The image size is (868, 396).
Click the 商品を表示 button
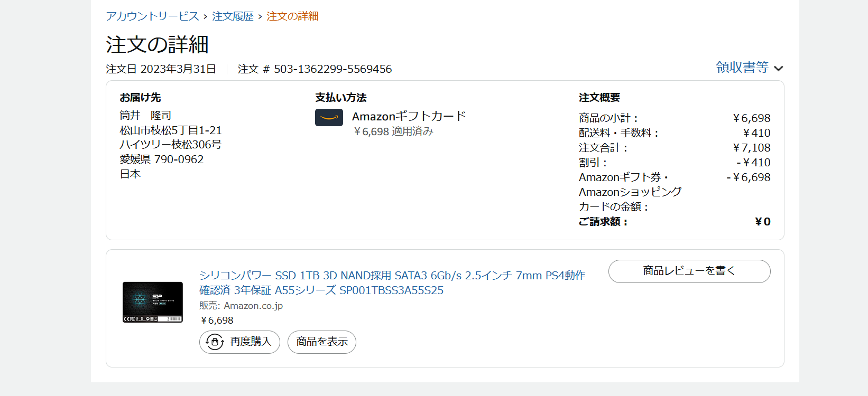click(x=322, y=342)
